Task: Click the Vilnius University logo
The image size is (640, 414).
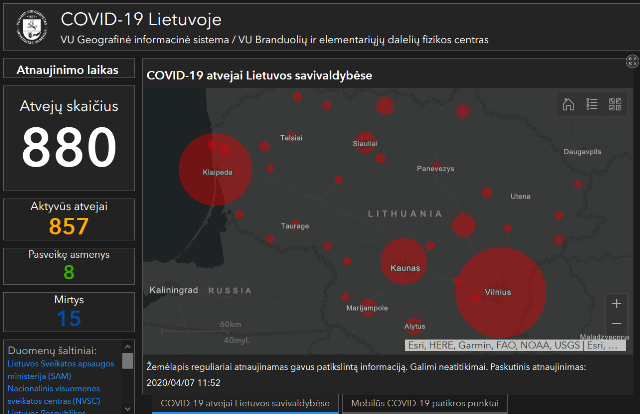Action: click(x=32, y=27)
